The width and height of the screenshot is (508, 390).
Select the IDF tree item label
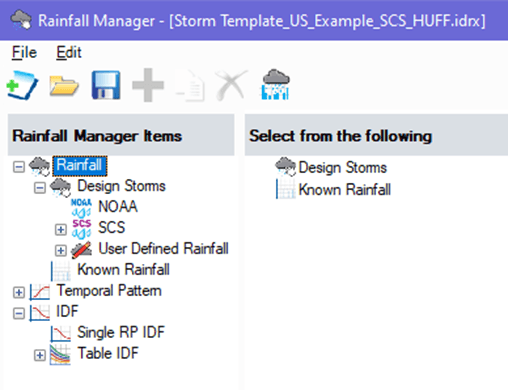coord(67,312)
